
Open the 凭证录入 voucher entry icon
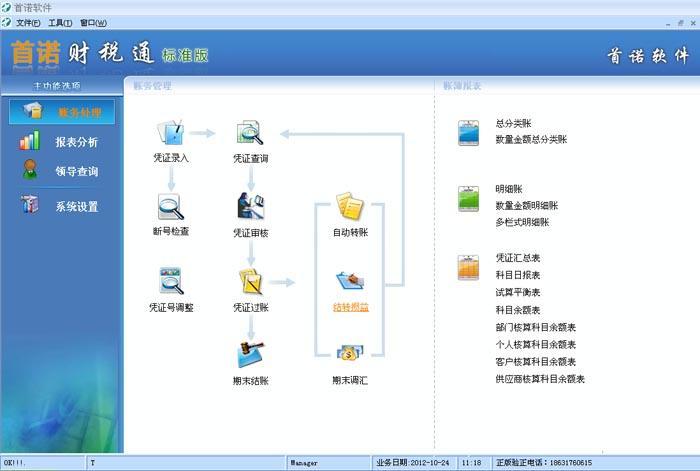coord(169,133)
